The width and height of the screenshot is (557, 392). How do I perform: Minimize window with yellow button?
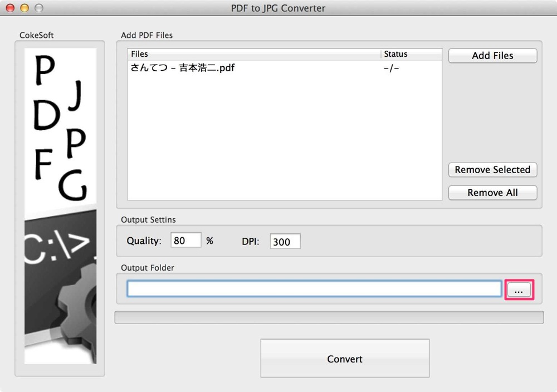25,8
